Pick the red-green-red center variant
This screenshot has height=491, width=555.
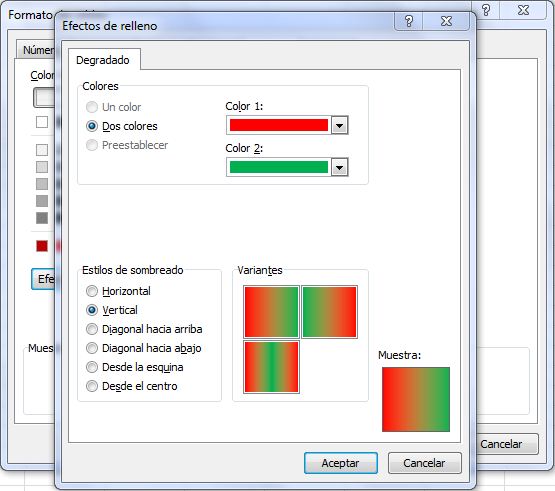click(x=271, y=367)
